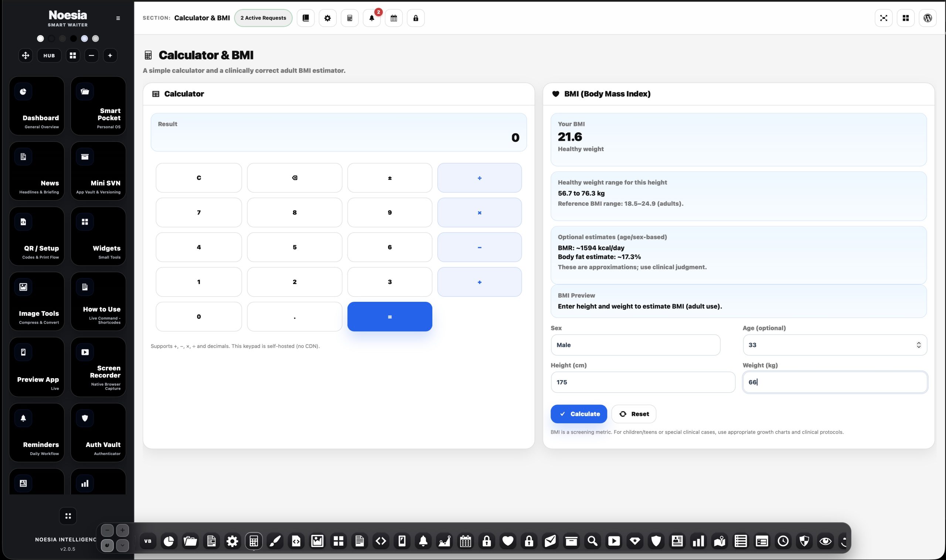This screenshot has width=946, height=560.
Task: Click the Calculate BMI button
Action: 579,414
